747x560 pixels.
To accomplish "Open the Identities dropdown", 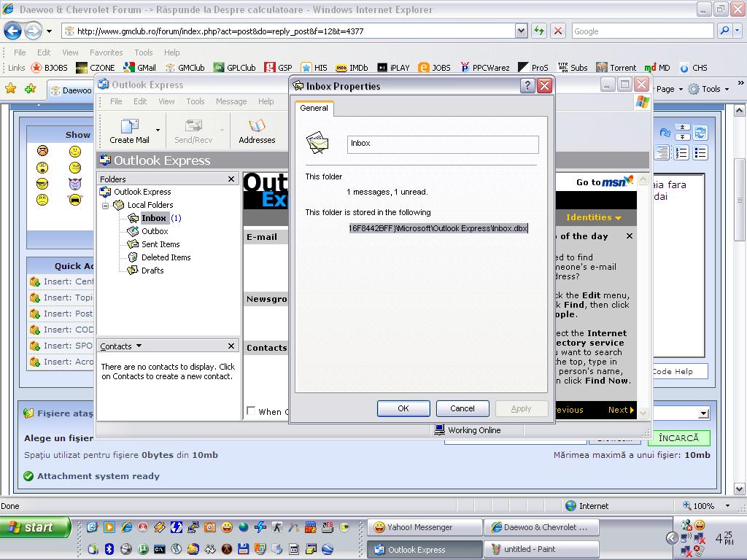I will point(594,217).
